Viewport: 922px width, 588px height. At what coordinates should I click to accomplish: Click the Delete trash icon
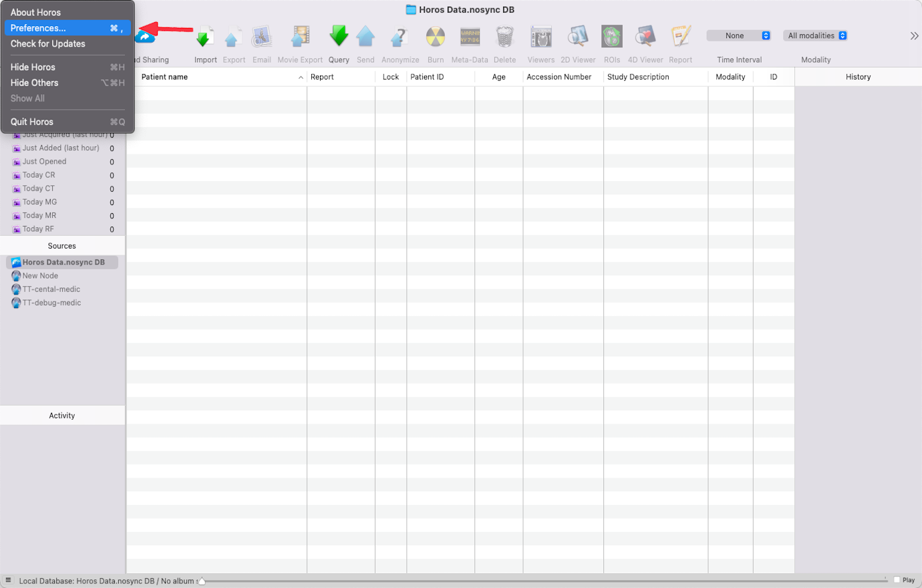[x=504, y=36]
